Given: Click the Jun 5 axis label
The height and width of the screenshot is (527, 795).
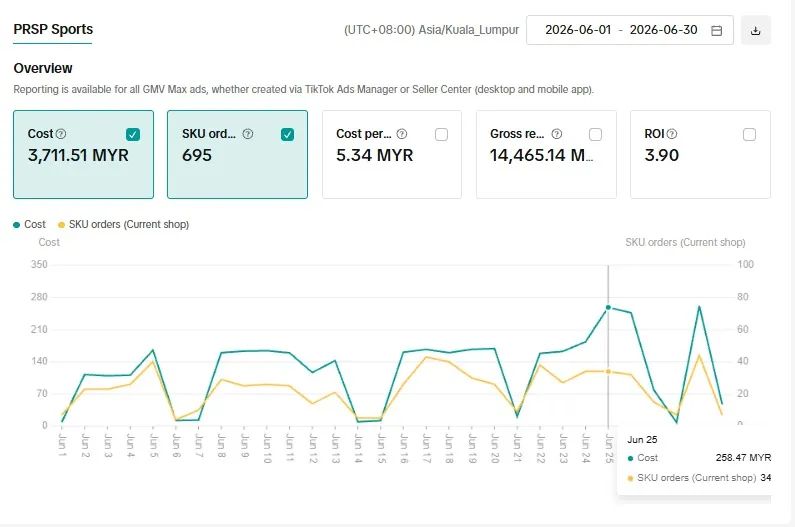Looking at the screenshot, I should (x=154, y=446).
